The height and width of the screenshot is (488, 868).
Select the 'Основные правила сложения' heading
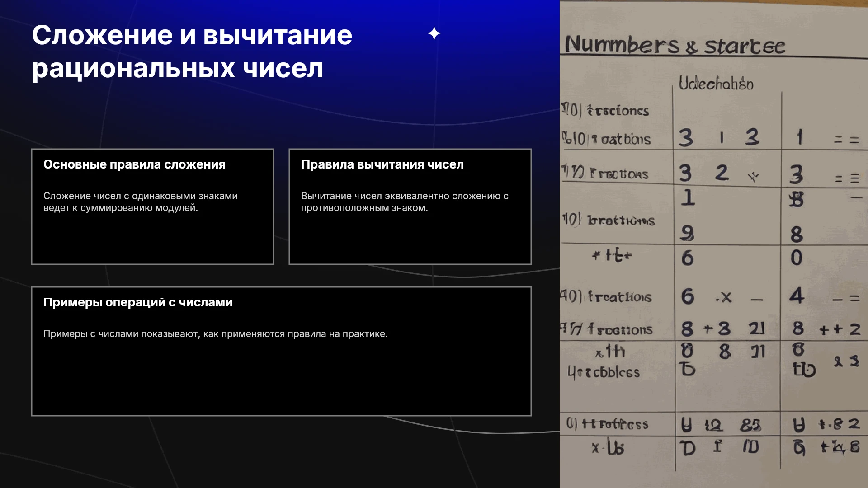[134, 164]
